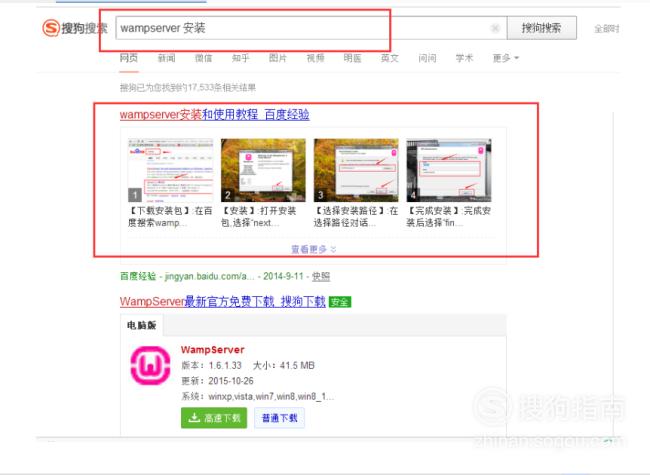
Task: Open the 快照 cached page link
Action: (321, 276)
